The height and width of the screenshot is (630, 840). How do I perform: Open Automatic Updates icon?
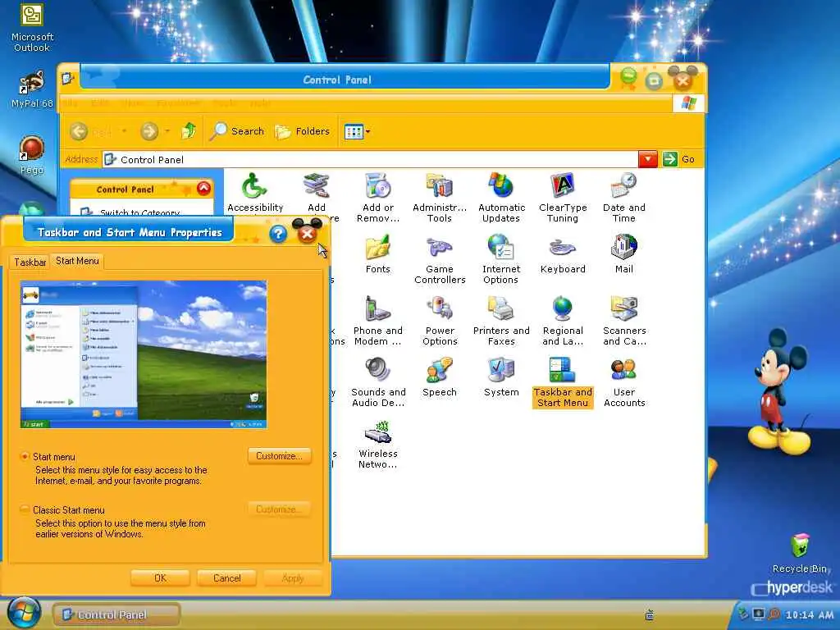click(x=501, y=197)
